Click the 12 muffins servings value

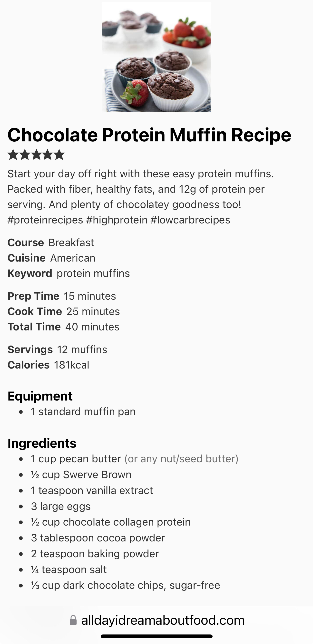[x=82, y=349]
